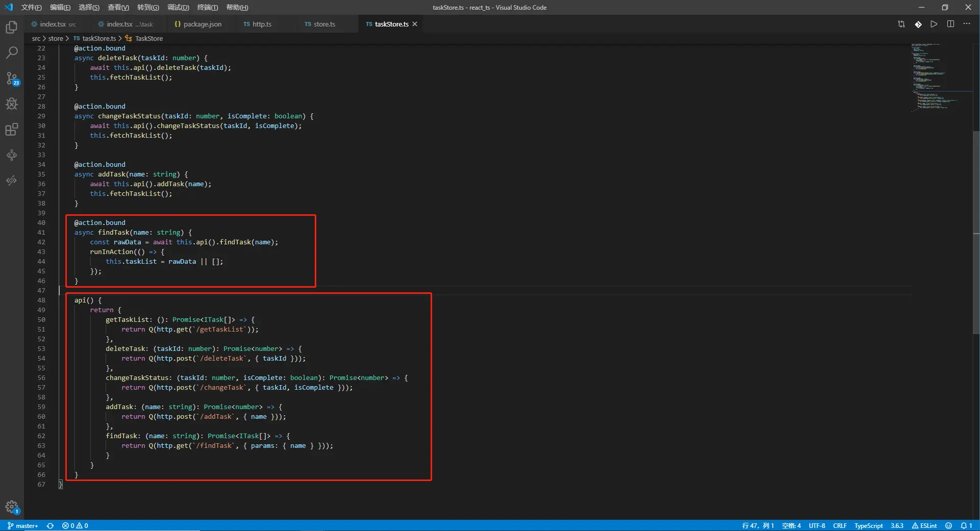
Task: Open Source Control view with 23 changes
Action: 12,79
